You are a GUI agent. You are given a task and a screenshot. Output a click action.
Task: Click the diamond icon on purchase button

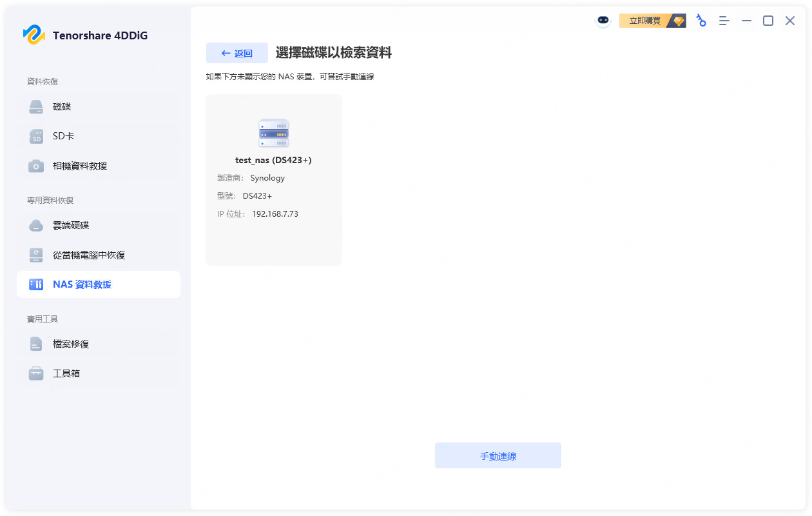pyautogui.click(x=678, y=21)
